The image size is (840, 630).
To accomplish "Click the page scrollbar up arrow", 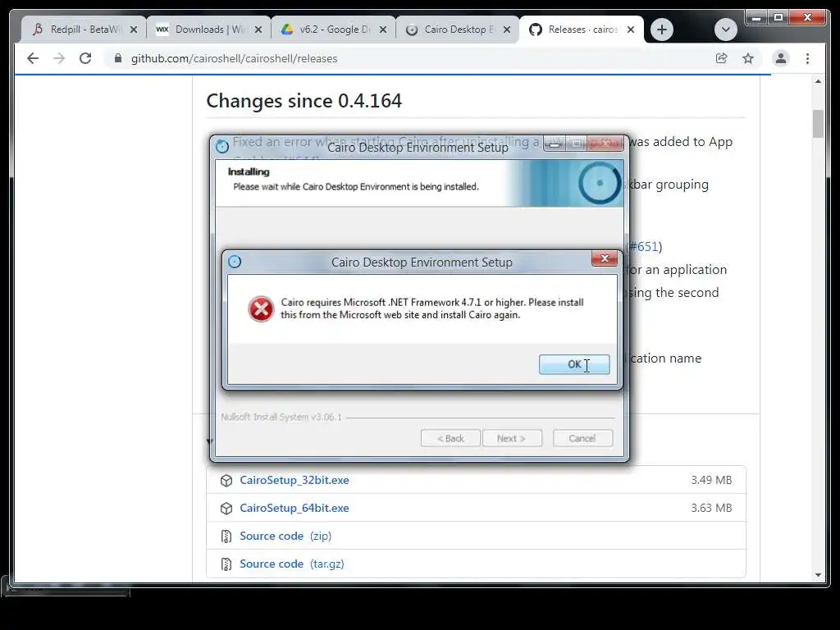I will point(818,81).
